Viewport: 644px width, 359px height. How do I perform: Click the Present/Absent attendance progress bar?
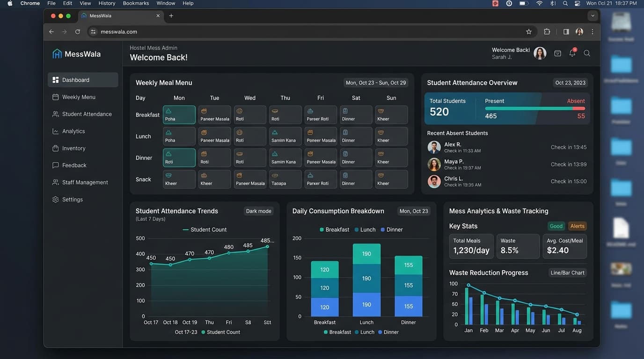coord(535,108)
